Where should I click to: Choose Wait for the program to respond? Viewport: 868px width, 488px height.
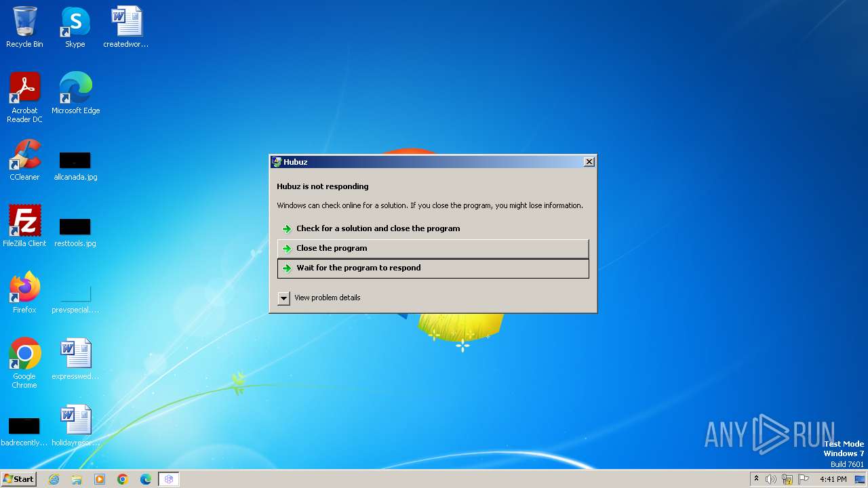click(433, 268)
